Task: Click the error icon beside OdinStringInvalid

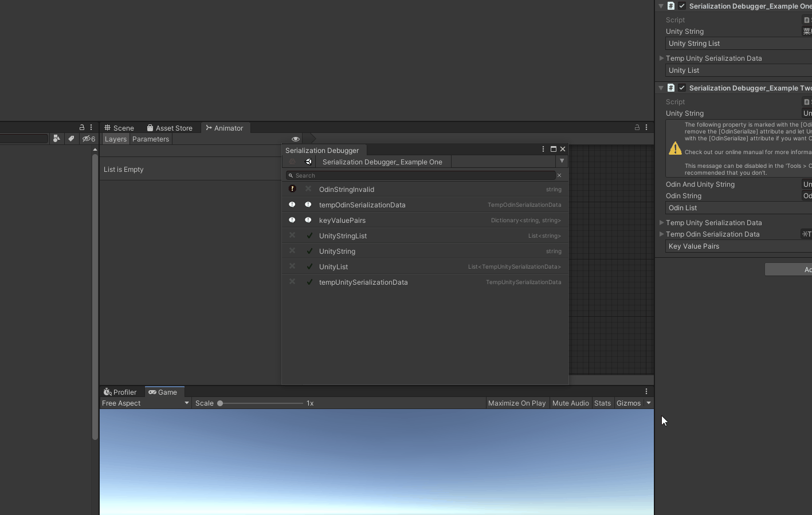Action: click(292, 189)
